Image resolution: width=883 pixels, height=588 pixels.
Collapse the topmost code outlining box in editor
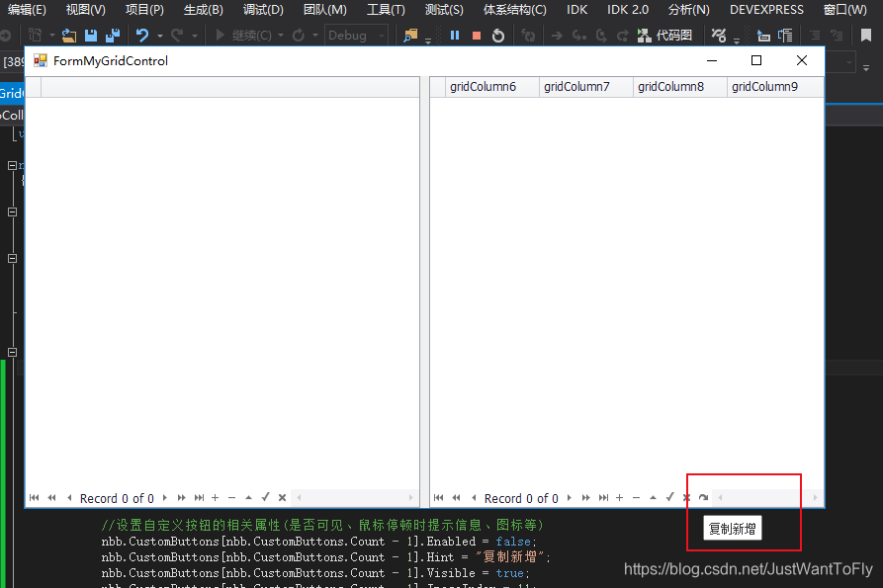tap(12, 165)
